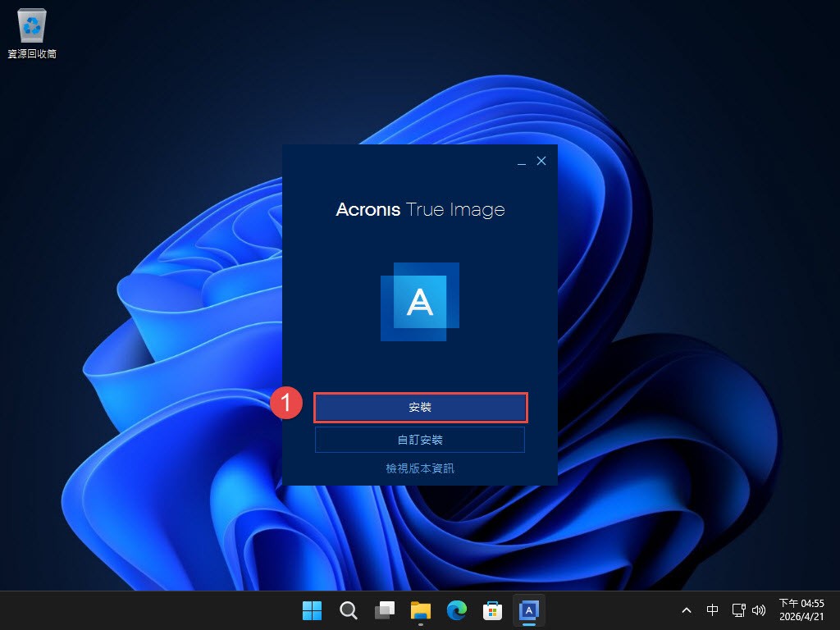Expand the hidden tray icons chevron

point(687,610)
